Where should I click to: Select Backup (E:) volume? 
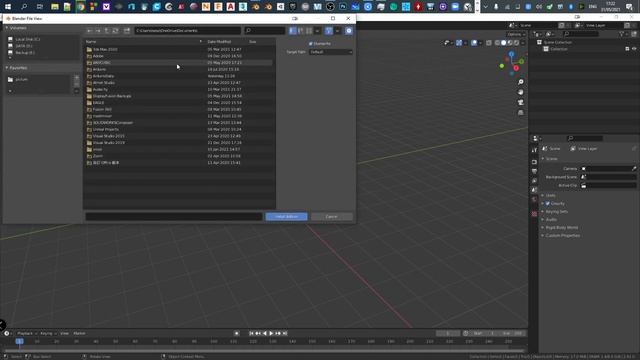point(24,53)
